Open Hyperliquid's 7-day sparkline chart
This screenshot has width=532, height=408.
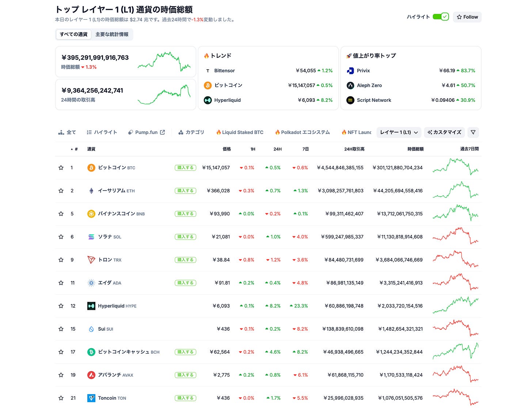tap(455, 305)
